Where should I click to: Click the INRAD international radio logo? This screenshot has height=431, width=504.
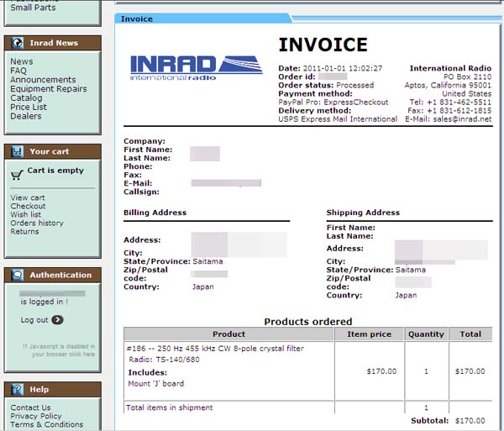click(197, 68)
